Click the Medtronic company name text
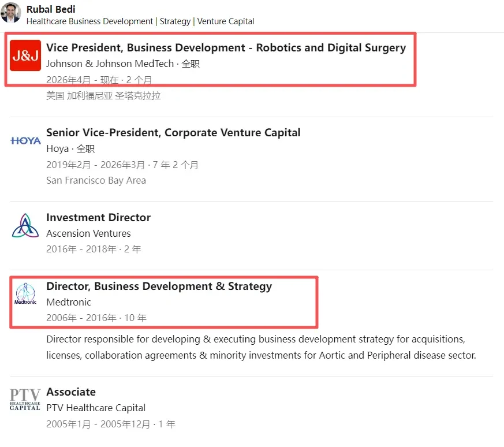504x447 pixels. tap(69, 302)
